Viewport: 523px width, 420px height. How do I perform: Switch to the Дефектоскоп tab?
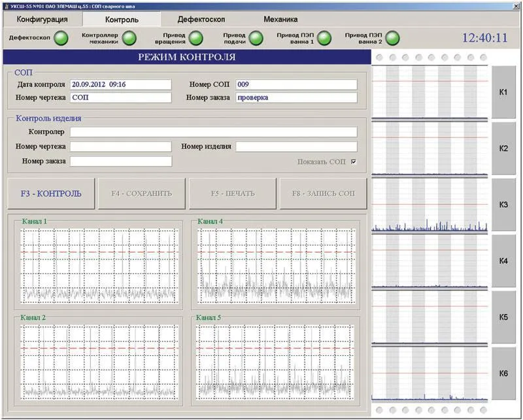202,20
